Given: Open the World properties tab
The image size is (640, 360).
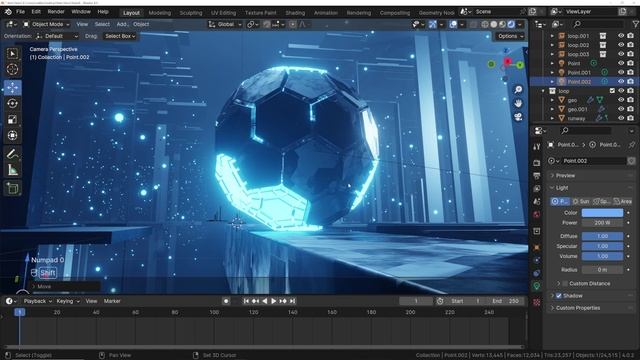Looking at the screenshot, I should (537, 215).
